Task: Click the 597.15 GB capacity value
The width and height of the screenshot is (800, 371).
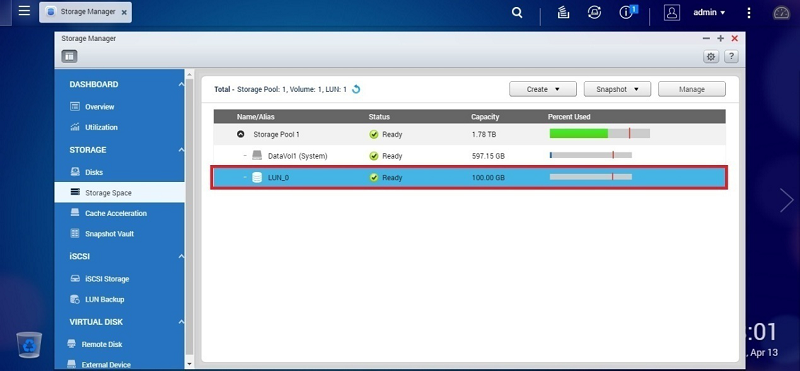Action: tap(488, 156)
